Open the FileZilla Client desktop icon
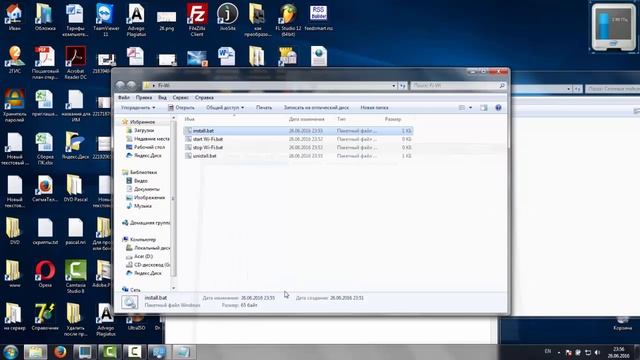 (x=197, y=20)
